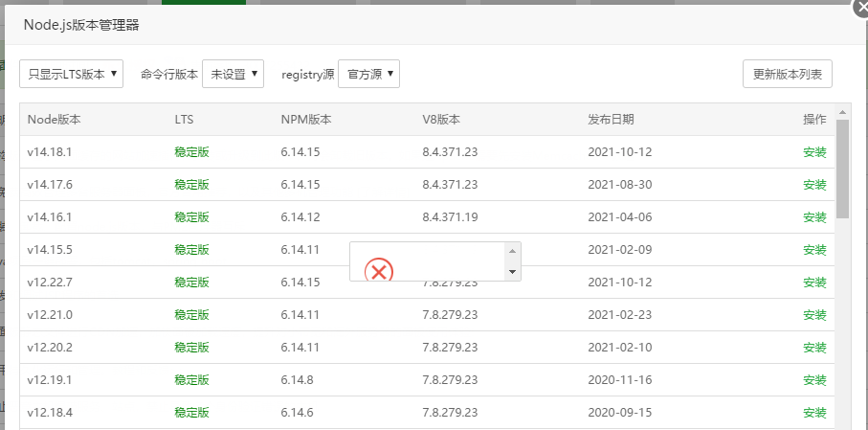Install Node v12.19.1 via 安装 link
This screenshot has height=430, width=868.
click(814, 380)
